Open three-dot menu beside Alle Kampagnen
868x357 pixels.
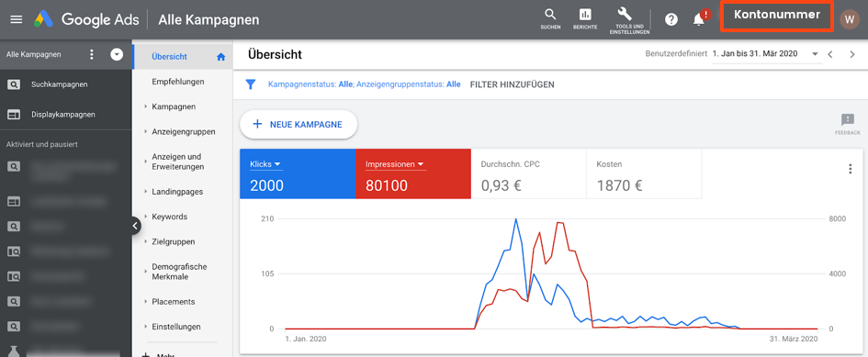pyautogui.click(x=92, y=55)
